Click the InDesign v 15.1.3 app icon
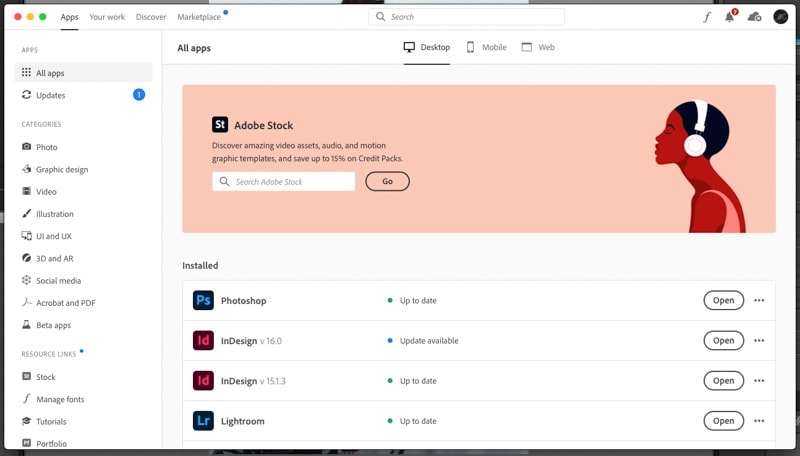 click(203, 381)
